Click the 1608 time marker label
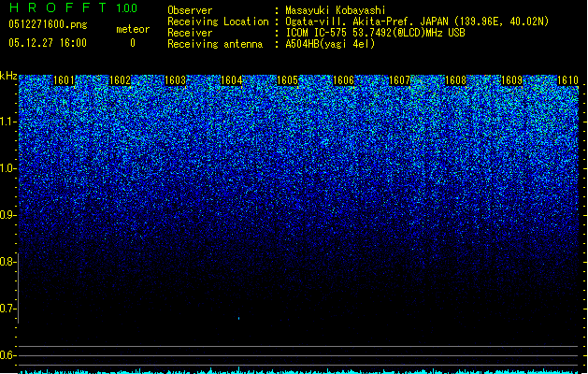 click(455, 80)
